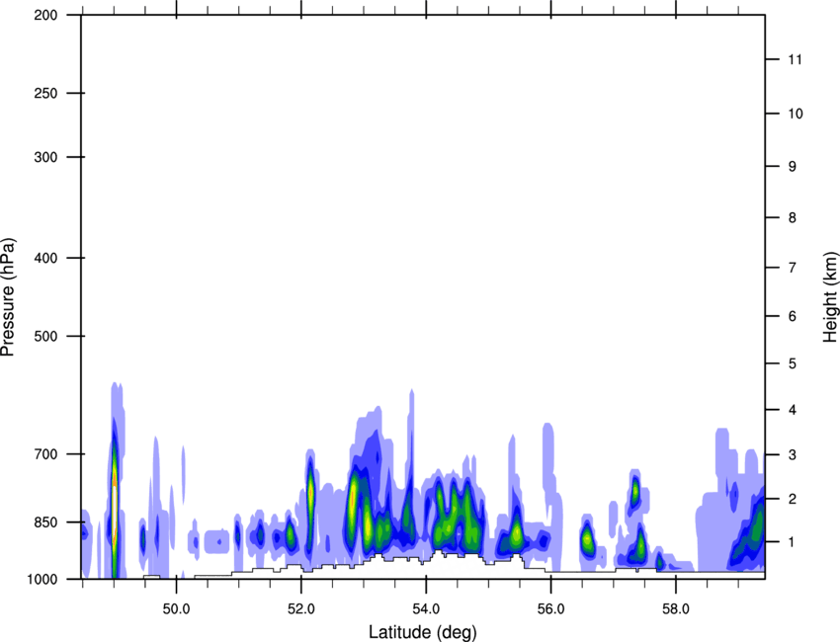Click the 56.0 latitude tick label

coord(550,609)
